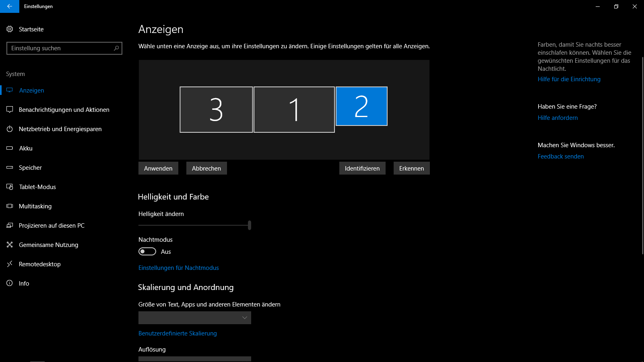
Task: Select display 1 in arrangement
Action: [x=294, y=109]
